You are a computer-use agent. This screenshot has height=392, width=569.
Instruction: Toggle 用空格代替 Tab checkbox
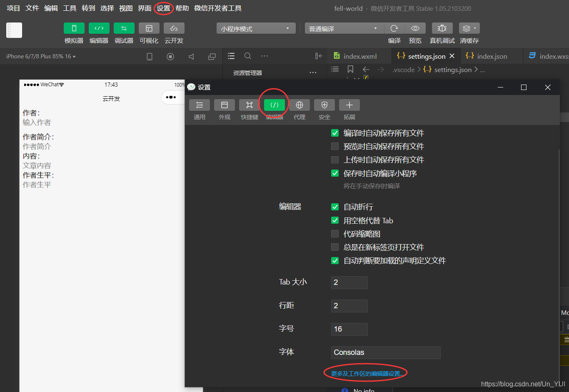[335, 220]
